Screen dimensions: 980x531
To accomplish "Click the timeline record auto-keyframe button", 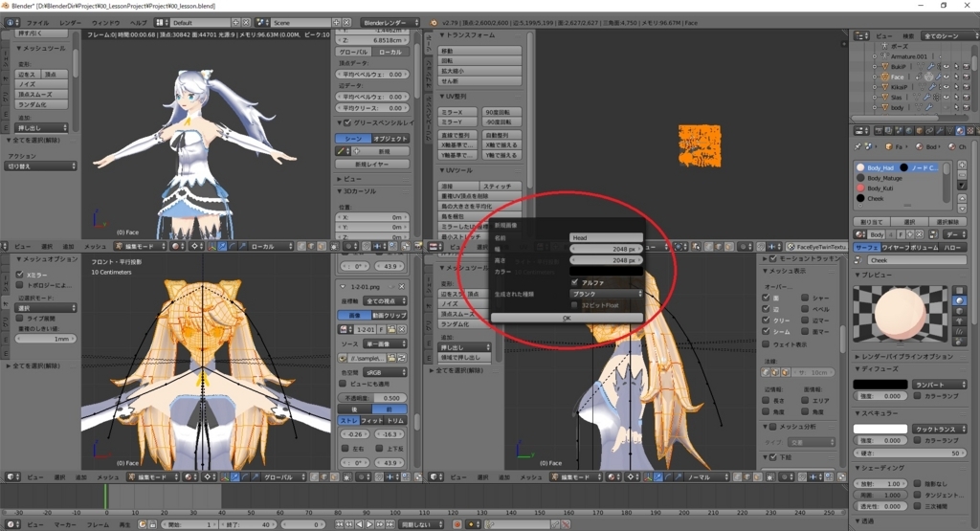I will tap(457, 524).
